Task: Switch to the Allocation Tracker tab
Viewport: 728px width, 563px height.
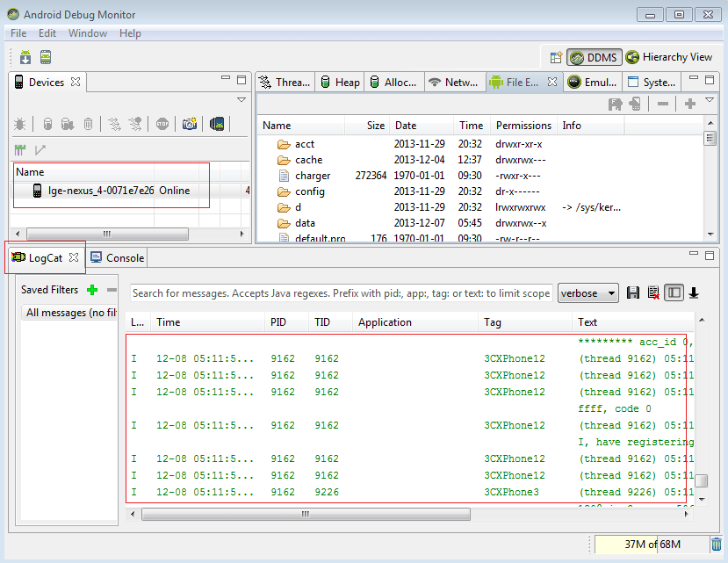Action: 393,83
